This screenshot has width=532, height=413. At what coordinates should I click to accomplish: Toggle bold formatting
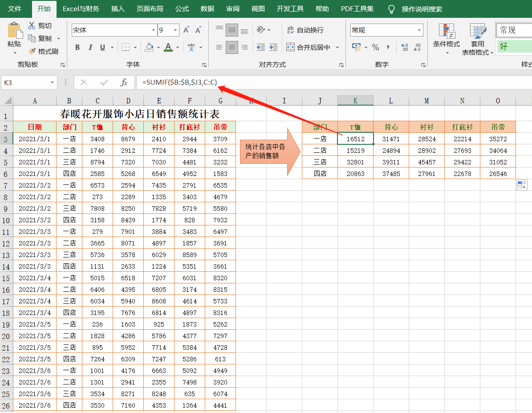click(77, 48)
